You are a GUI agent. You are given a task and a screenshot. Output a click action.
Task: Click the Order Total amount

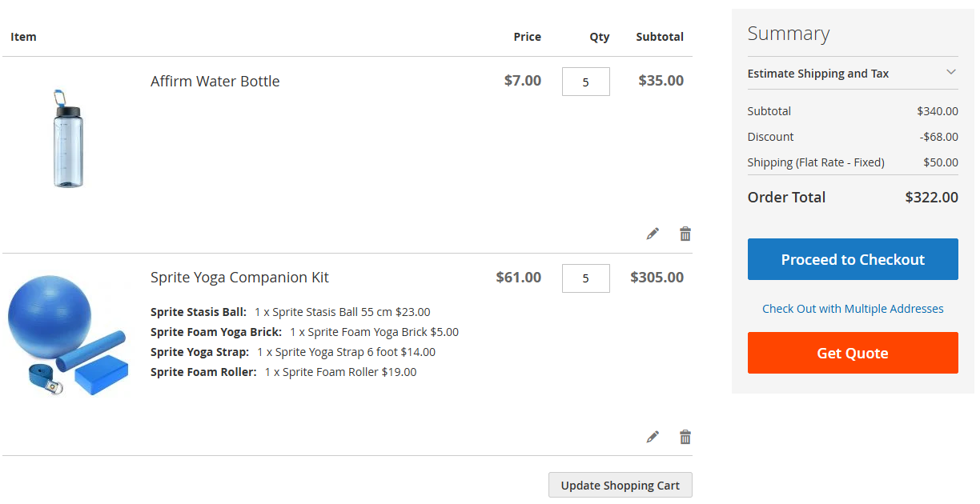point(931,197)
